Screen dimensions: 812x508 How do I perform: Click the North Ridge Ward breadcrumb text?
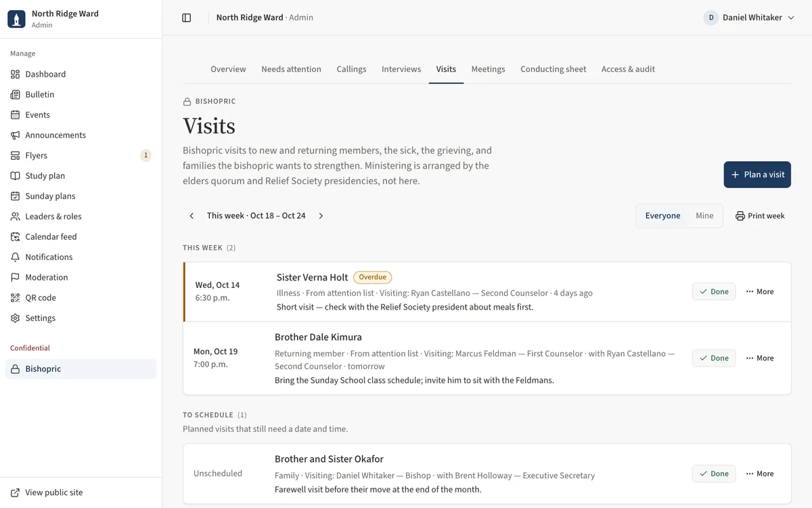pyautogui.click(x=250, y=18)
